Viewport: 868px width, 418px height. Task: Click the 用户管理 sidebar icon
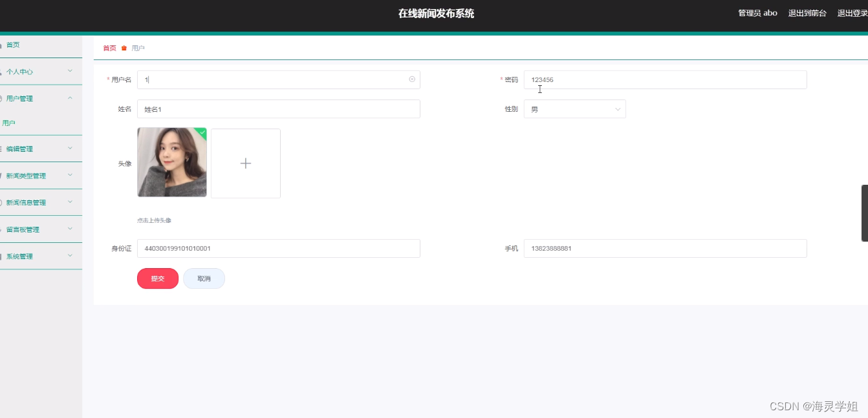[2, 98]
